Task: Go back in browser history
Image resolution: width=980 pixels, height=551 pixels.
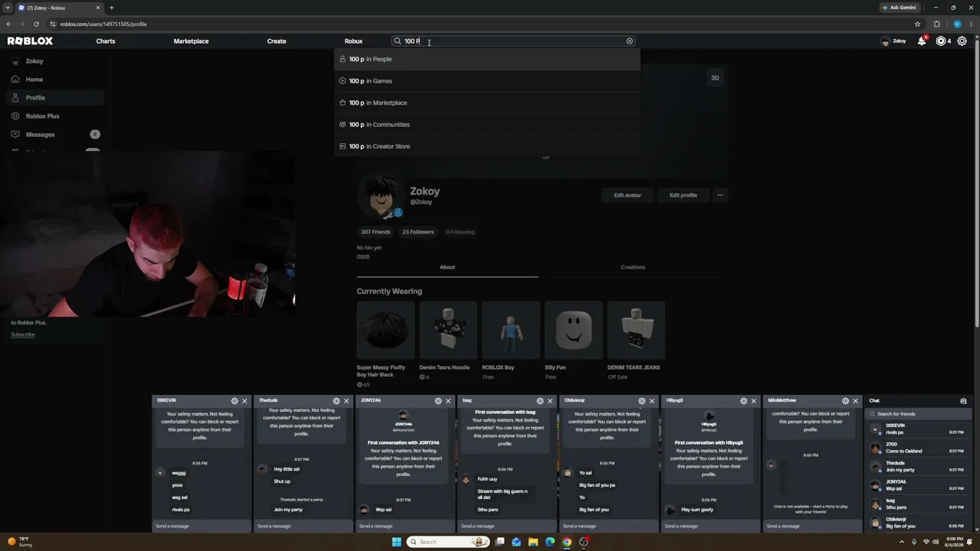Action: (8, 24)
